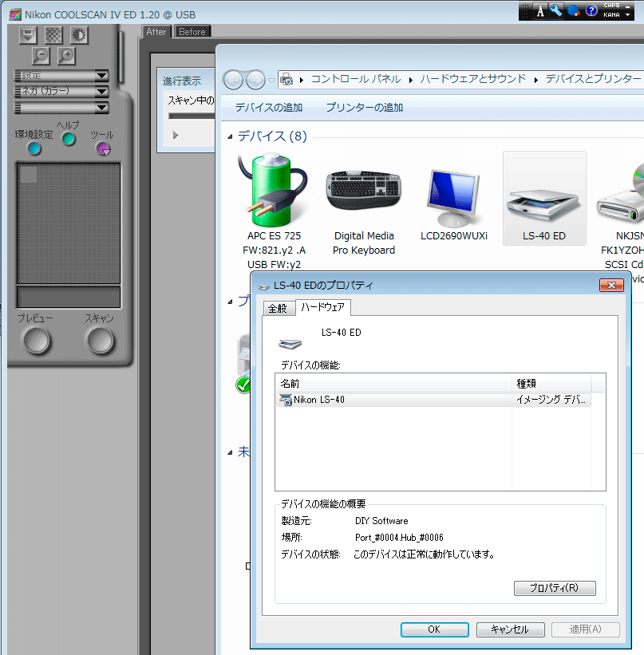The width and height of the screenshot is (644, 655).
Task: Select the LS-40 ED scanner device icon
Action: (544, 199)
